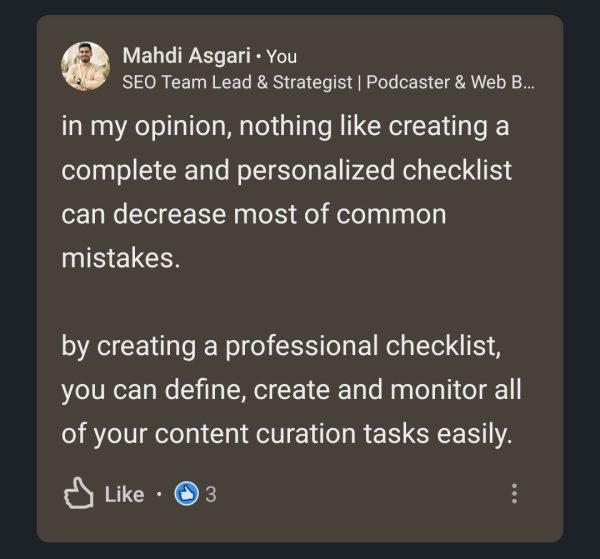View the reaction count of 3
This screenshot has width=600, height=559.
[x=211, y=493]
